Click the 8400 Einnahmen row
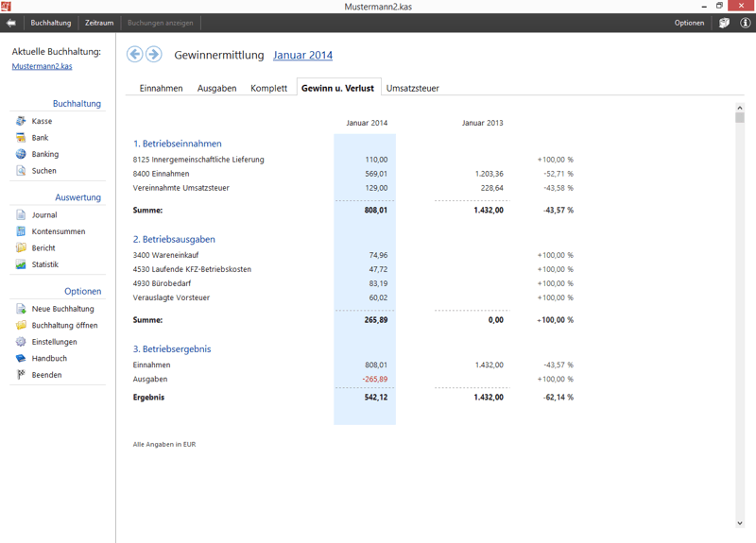The image size is (756, 543). click(353, 174)
